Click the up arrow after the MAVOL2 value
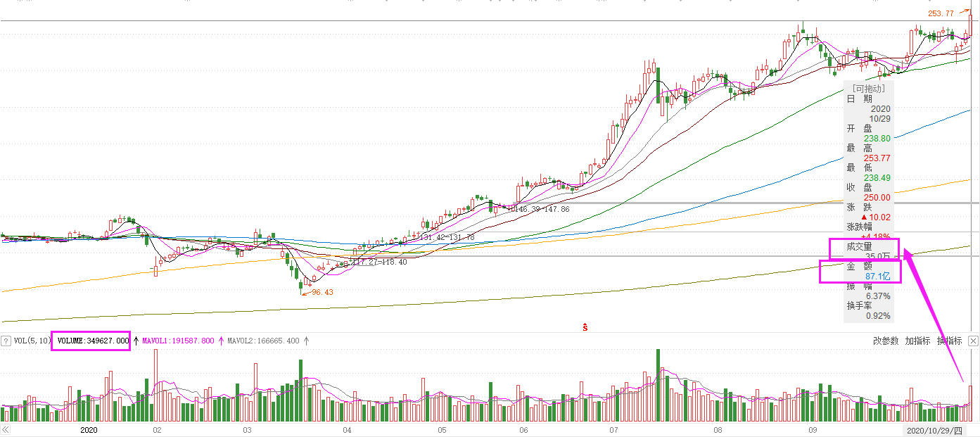This screenshot has height=437, width=980. coord(306,341)
